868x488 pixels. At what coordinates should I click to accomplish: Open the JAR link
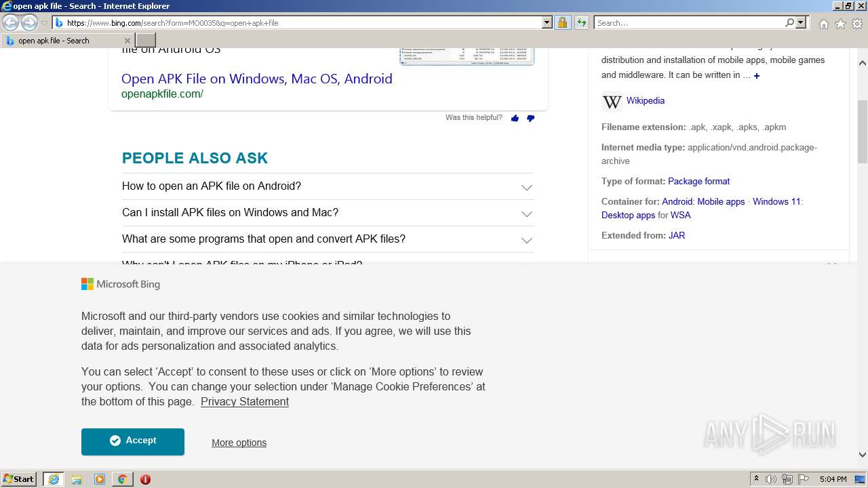pyautogui.click(x=677, y=236)
